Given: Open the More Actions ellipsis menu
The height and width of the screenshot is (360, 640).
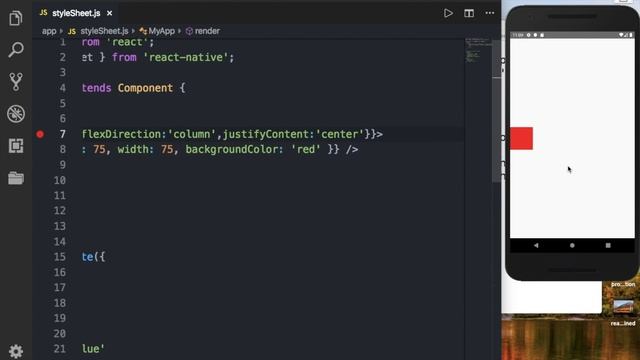Looking at the screenshot, I should [x=490, y=13].
